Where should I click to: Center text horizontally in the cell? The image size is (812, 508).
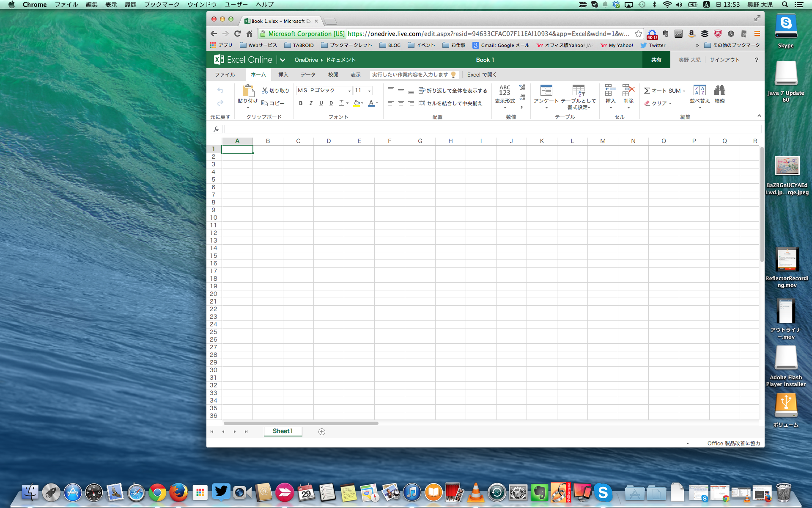pyautogui.click(x=401, y=103)
